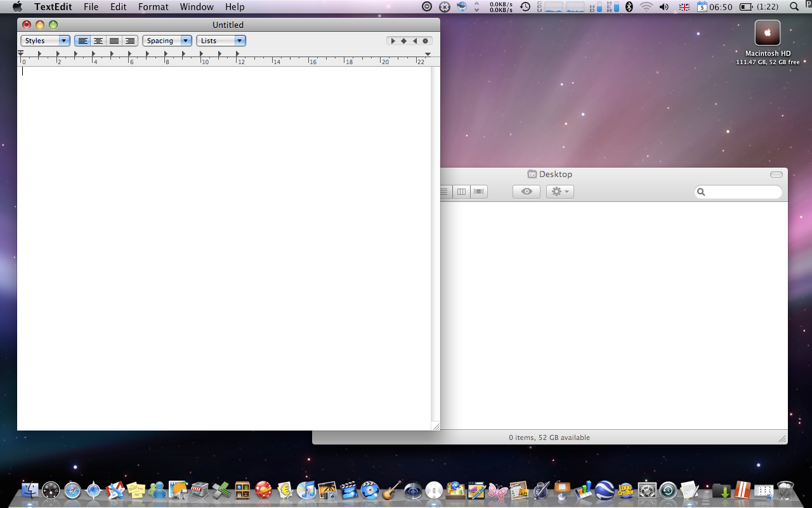
Task: Toggle the Finder toolbar pill button
Action: 776,175
